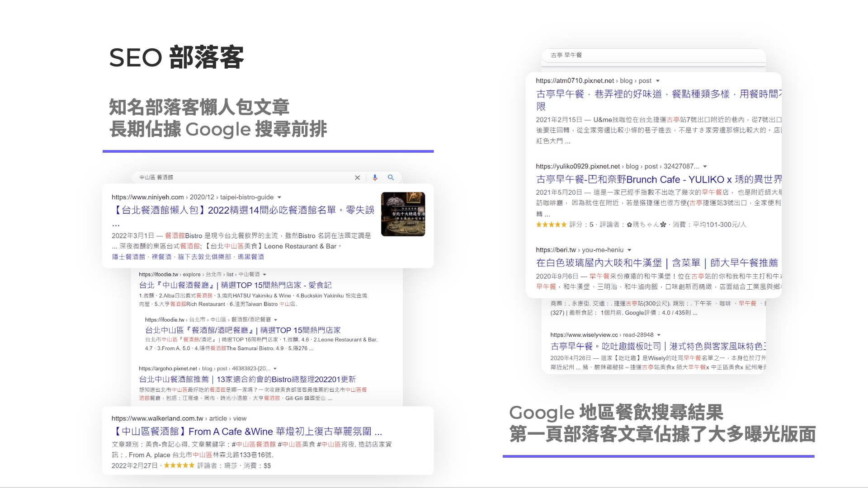Open 台北中山區『餐酒館/酒吧餐廳』TOP 15 link
The image size is (868, 488).
click(x=243, y=330)
